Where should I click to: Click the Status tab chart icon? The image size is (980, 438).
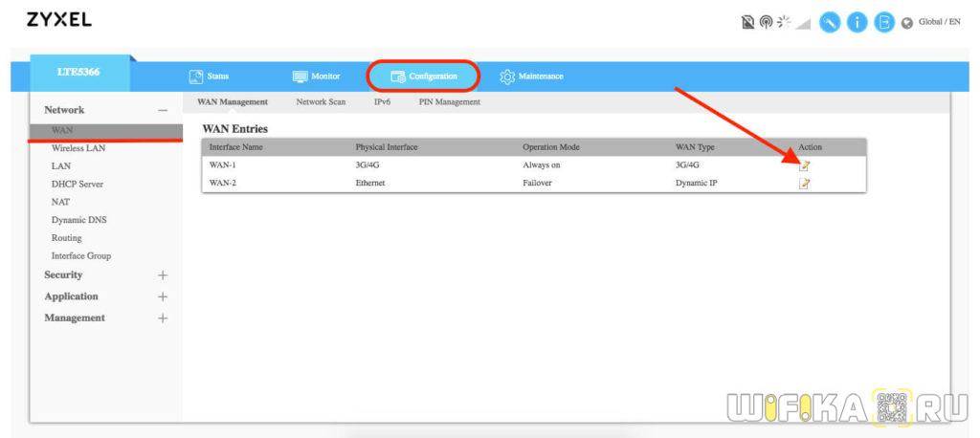[196, 77]
